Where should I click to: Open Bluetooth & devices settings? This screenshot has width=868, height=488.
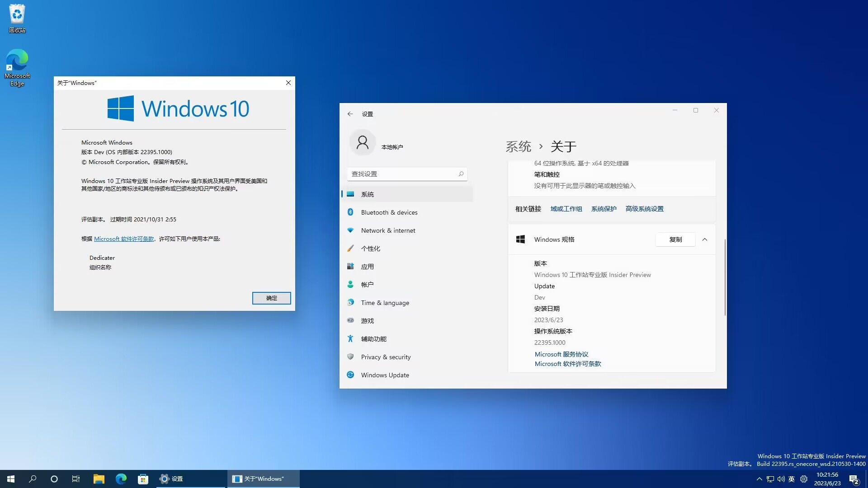coord(389,212)
